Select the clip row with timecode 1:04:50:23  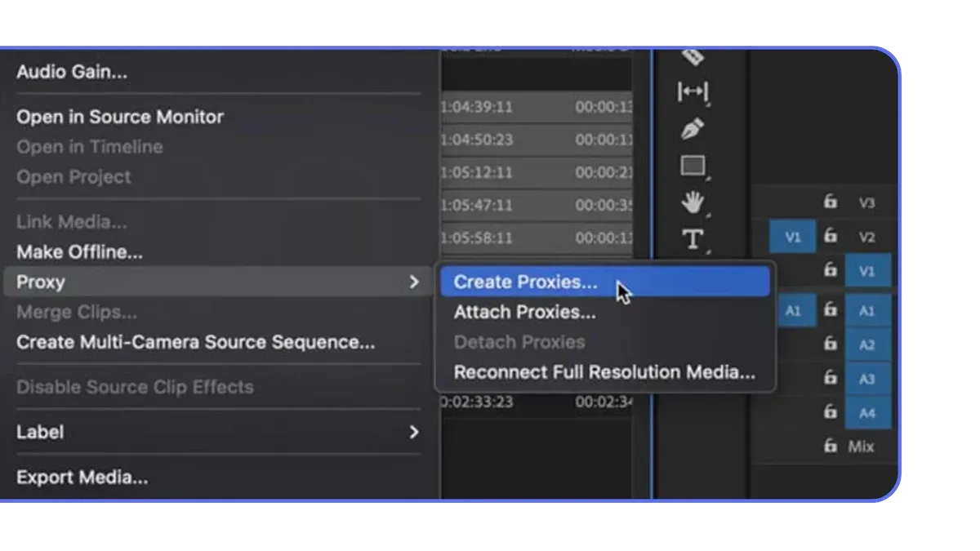(x=537, y=140)
